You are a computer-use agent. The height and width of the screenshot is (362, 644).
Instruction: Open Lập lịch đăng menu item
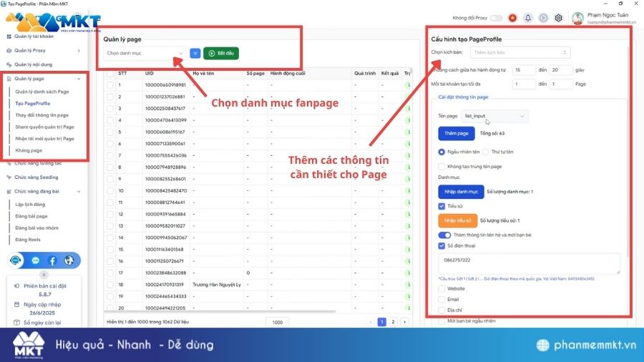(30, 205)
